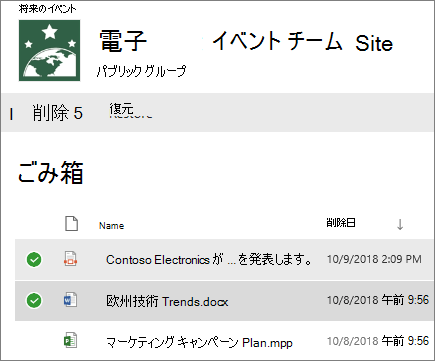Click the パブリック グループ label
This screenshot has width=435, height=361.
(x=141, y=71)
